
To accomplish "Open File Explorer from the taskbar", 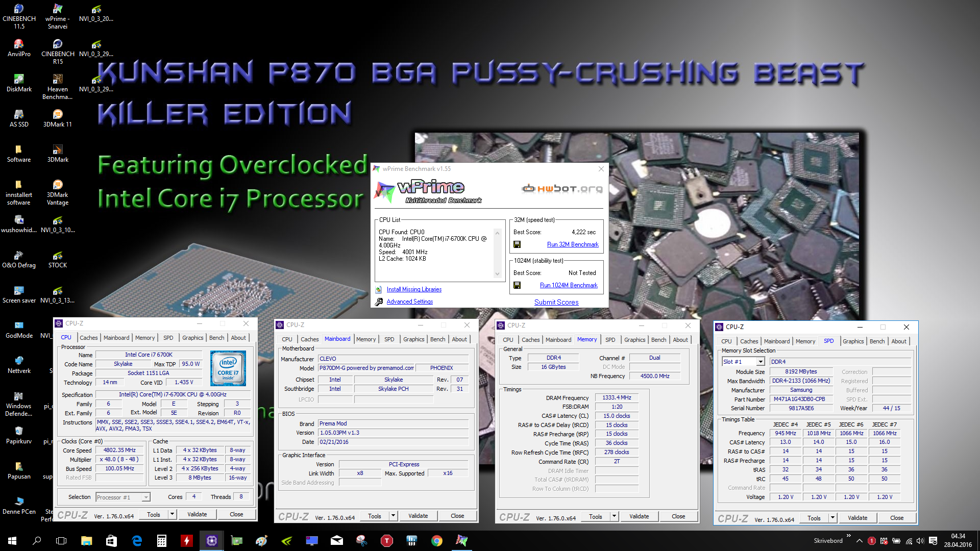I will point(86,541).
